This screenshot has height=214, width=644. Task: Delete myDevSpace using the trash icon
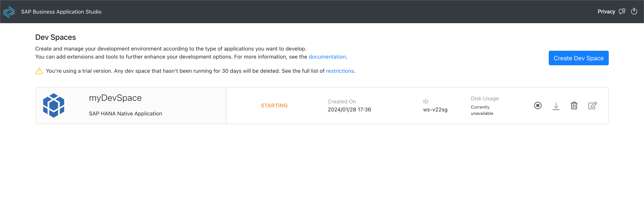[x=574, y=106]
